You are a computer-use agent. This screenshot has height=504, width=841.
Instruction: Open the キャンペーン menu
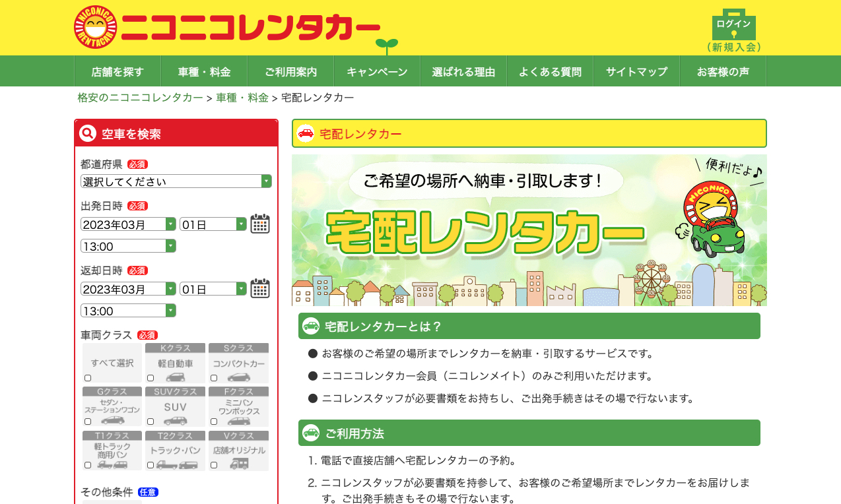click(377, 71)
